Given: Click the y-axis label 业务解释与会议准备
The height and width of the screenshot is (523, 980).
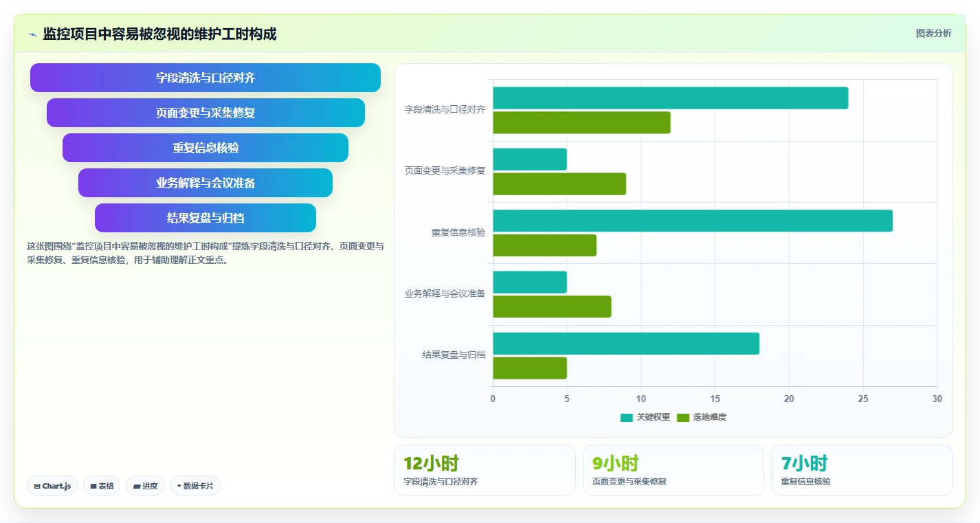Looking at the screenshot, I should [x=445, y=293].
